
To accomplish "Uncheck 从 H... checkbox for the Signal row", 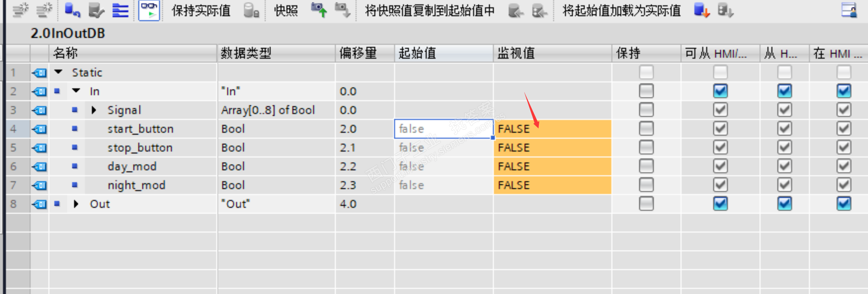I will 785,110.
